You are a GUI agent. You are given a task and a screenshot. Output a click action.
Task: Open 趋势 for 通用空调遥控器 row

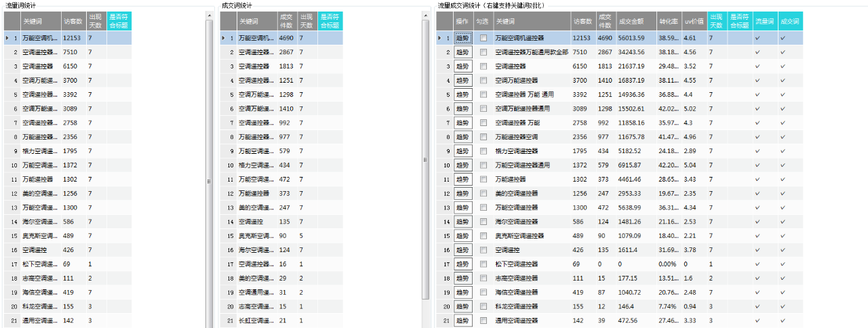462,321
